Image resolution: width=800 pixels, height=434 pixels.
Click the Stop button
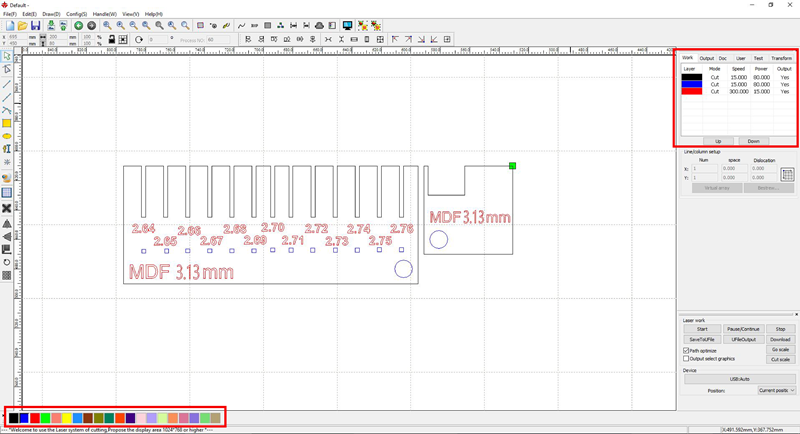click(781, 329)
